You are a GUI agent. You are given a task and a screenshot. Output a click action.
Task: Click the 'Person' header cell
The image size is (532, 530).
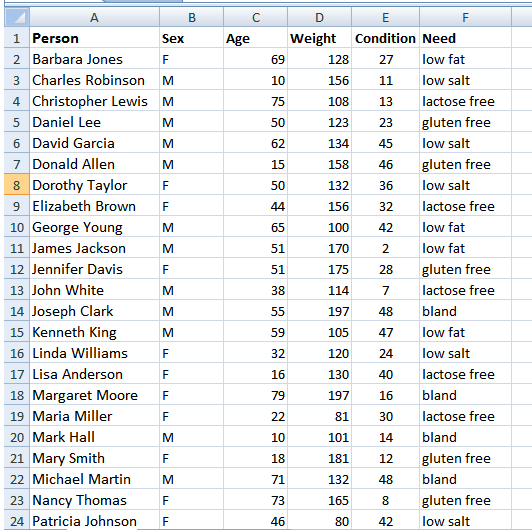pos(94,38)
